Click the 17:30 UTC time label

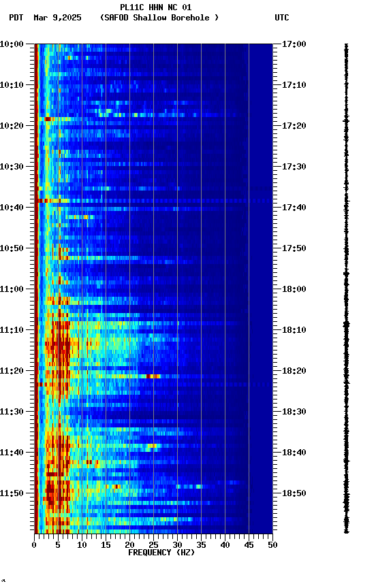pos(294,167)
